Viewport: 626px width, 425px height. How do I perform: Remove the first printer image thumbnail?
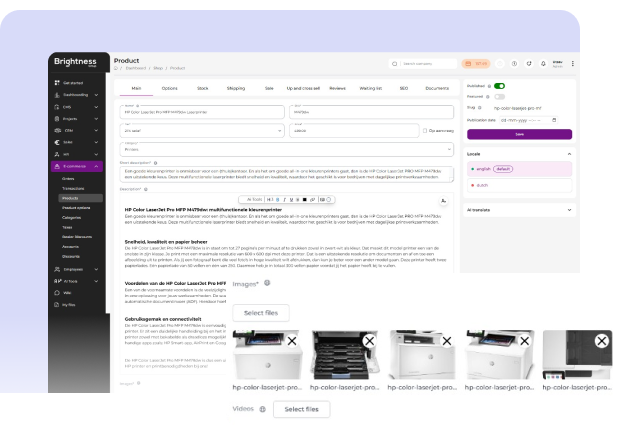[x=292, y=342]
